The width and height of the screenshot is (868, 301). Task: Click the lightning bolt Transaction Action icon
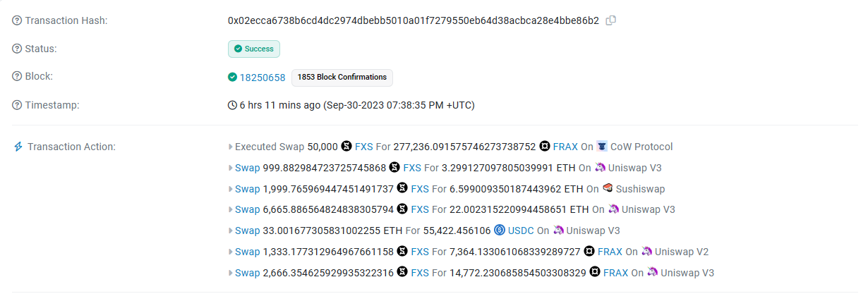point(18,147)
